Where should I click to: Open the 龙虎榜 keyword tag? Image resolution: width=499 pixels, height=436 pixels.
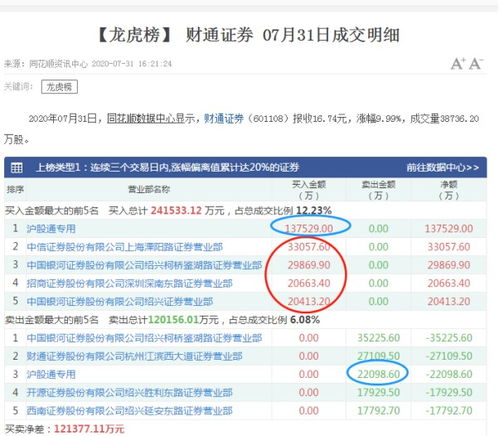[59, 87]
